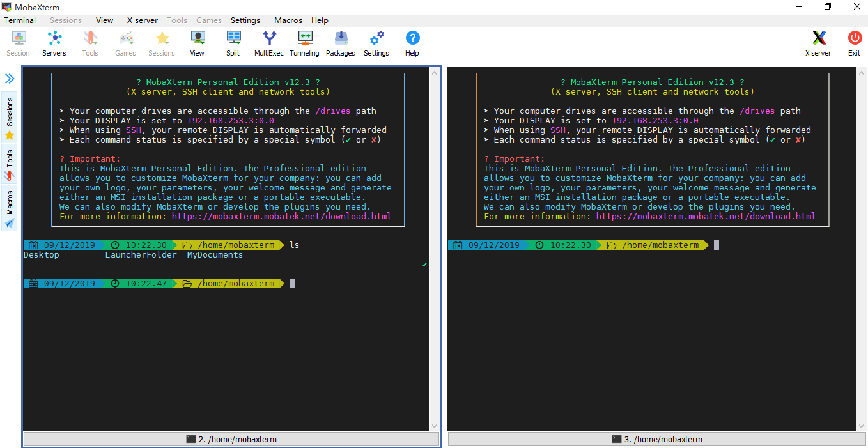Open the Packages manager icon
This screenshot has height=448, width=868.
[341, 43]
